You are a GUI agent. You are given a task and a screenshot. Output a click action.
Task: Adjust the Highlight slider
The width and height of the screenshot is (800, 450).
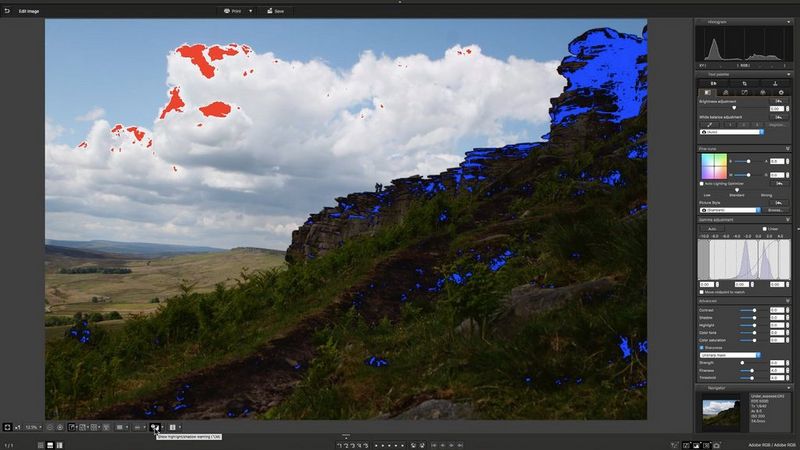(x=755, y=325)
